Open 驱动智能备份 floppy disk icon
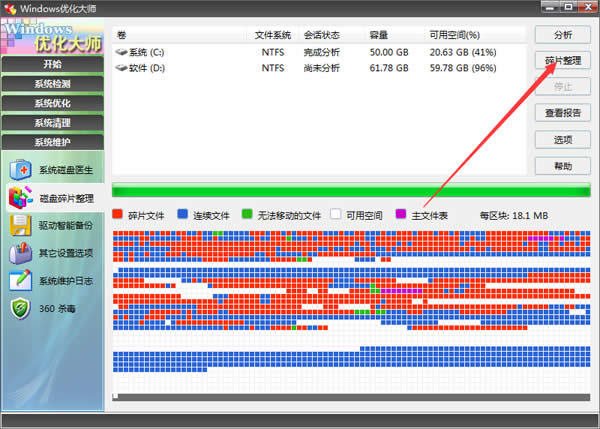 [x=21, y=225]
